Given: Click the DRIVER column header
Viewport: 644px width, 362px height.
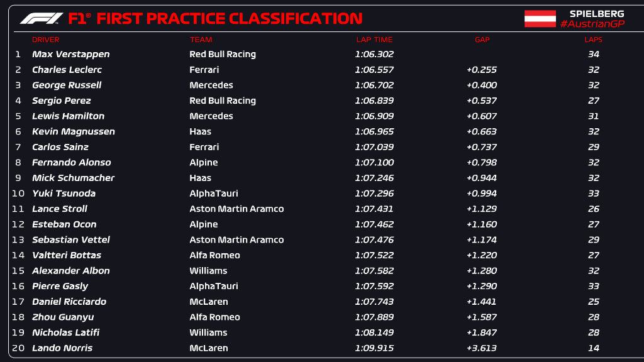Looking at the screenshot, I should (x=45, y=40).
